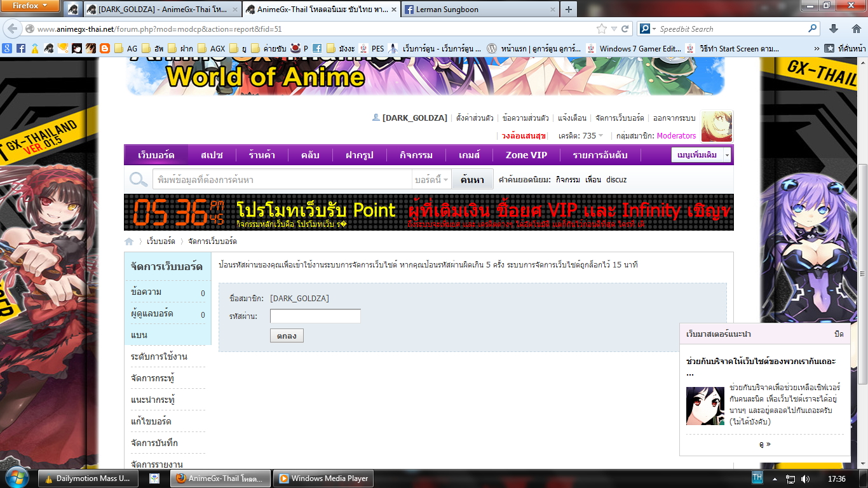Open the แจ้งเตือน notifications link
The image size is (868, 488).
pos(572,118)
